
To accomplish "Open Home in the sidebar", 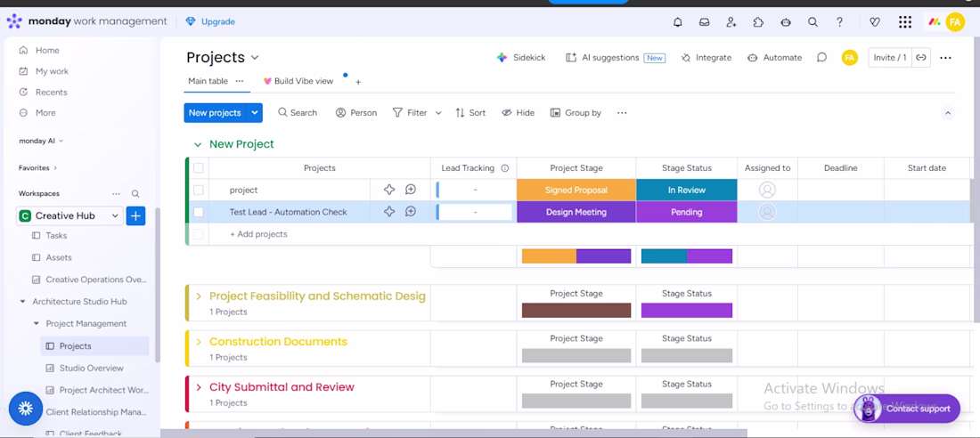I will point(41,51).
